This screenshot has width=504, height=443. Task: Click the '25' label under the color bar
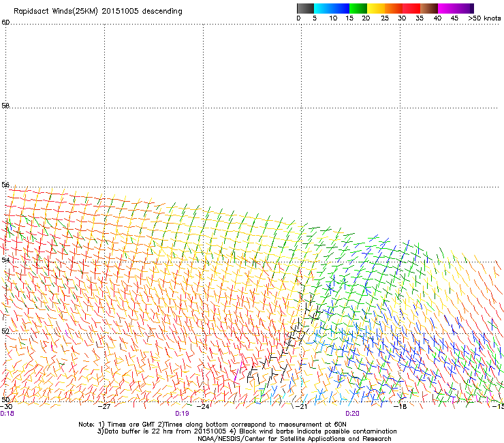pos(385,18)
